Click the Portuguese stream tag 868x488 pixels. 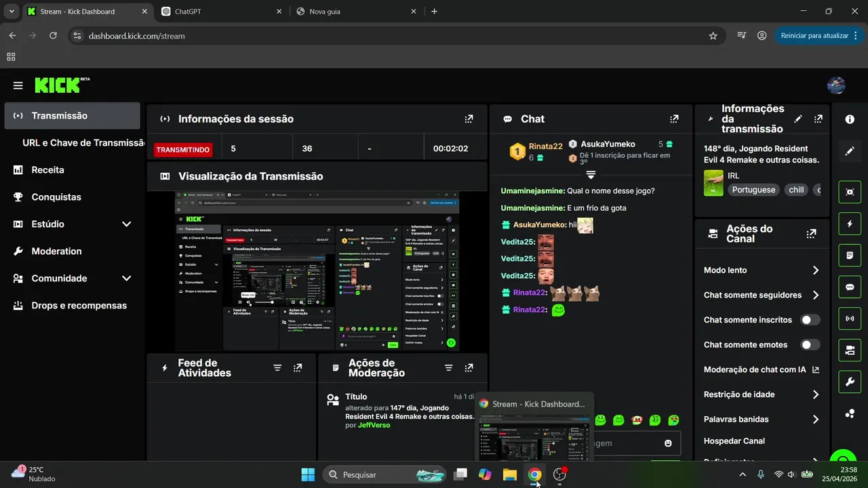coord(753,190)
